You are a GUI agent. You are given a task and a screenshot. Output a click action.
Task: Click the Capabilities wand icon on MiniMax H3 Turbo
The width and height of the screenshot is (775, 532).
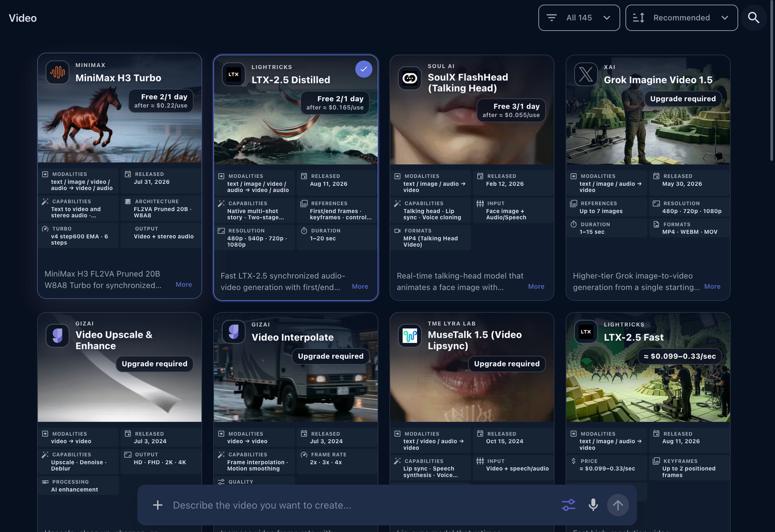click(x=45, y=202)
